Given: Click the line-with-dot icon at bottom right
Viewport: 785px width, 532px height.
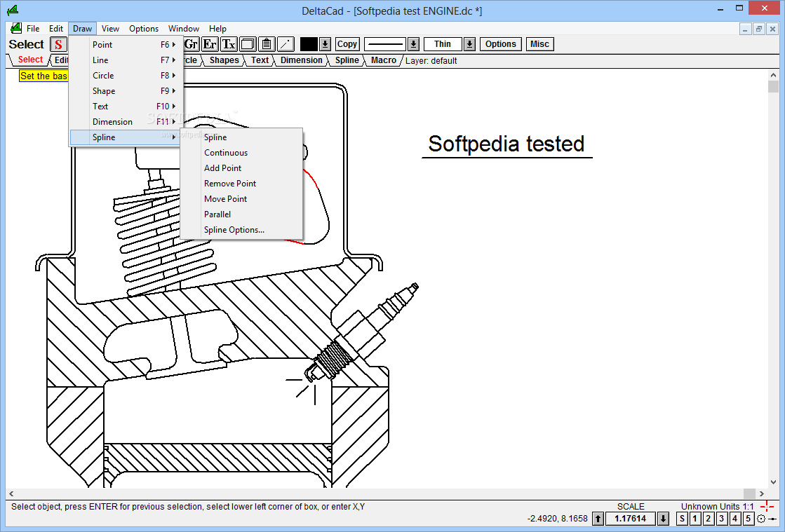Looking at the screenshot, I should tap(772, 519).
